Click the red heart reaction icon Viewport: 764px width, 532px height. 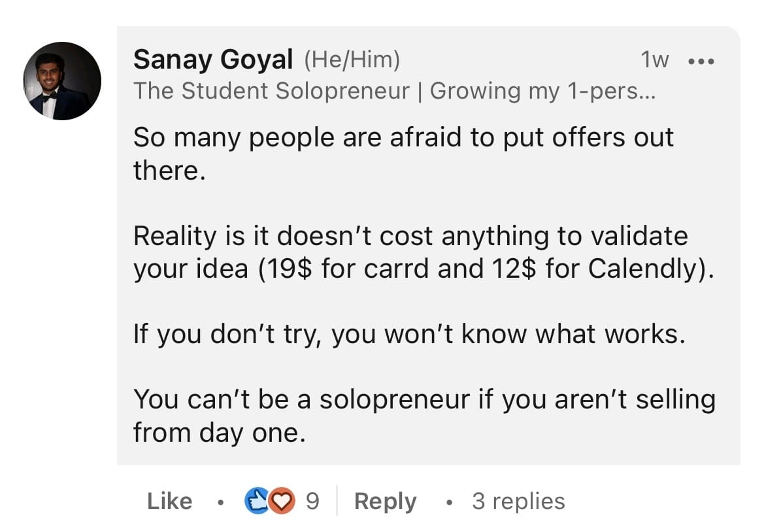pos(282,501)
